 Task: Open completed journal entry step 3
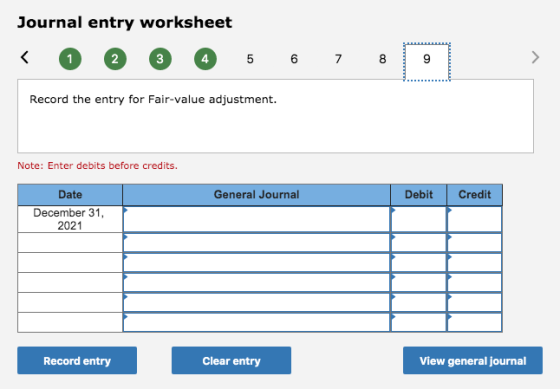tap(160, 59)
